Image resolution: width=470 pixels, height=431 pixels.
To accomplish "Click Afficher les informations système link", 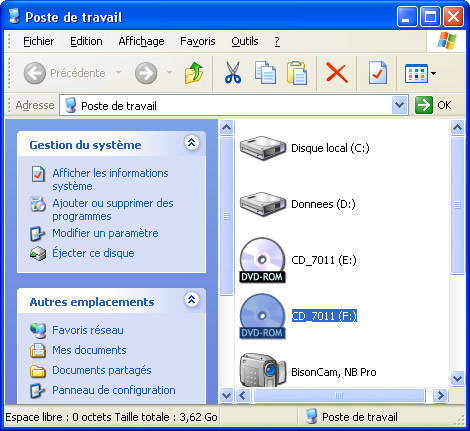I will [110, 179].
